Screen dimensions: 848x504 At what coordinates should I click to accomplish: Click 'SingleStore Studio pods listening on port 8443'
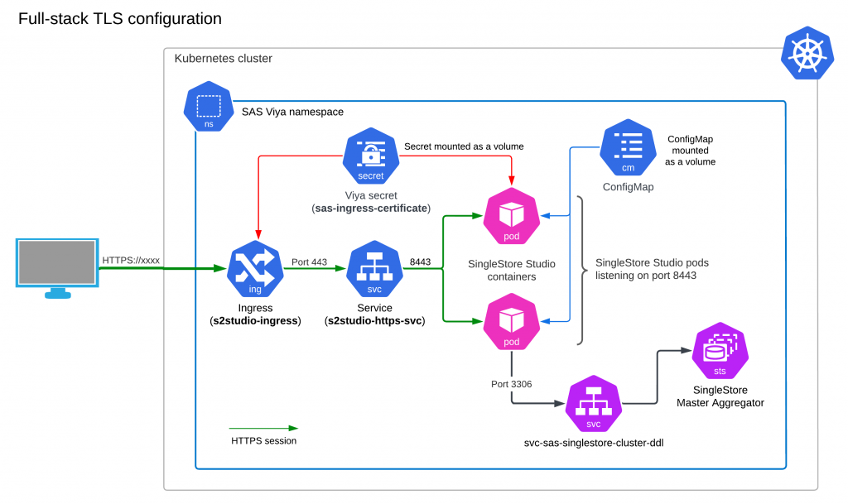652,269
